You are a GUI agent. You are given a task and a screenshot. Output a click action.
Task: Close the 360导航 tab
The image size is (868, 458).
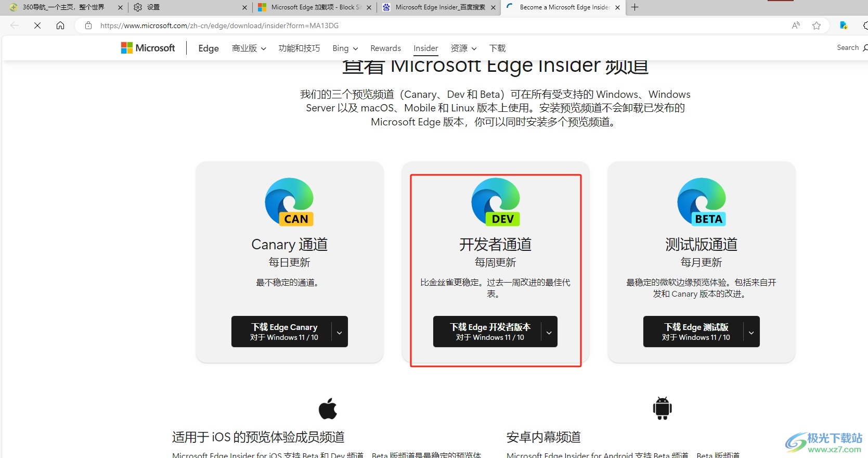pos(120,7)
